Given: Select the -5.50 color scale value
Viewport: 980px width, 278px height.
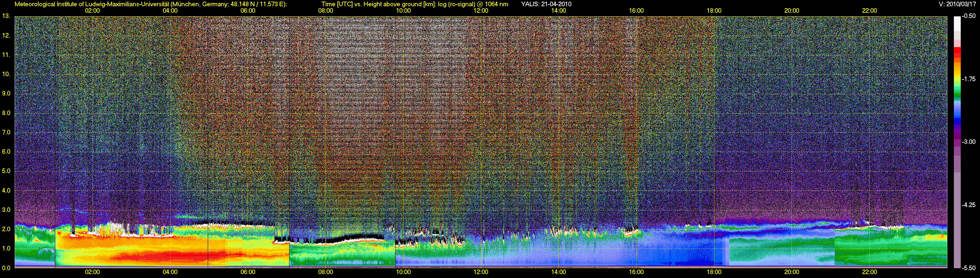Looking at the screenshot, I should point(969,268).
